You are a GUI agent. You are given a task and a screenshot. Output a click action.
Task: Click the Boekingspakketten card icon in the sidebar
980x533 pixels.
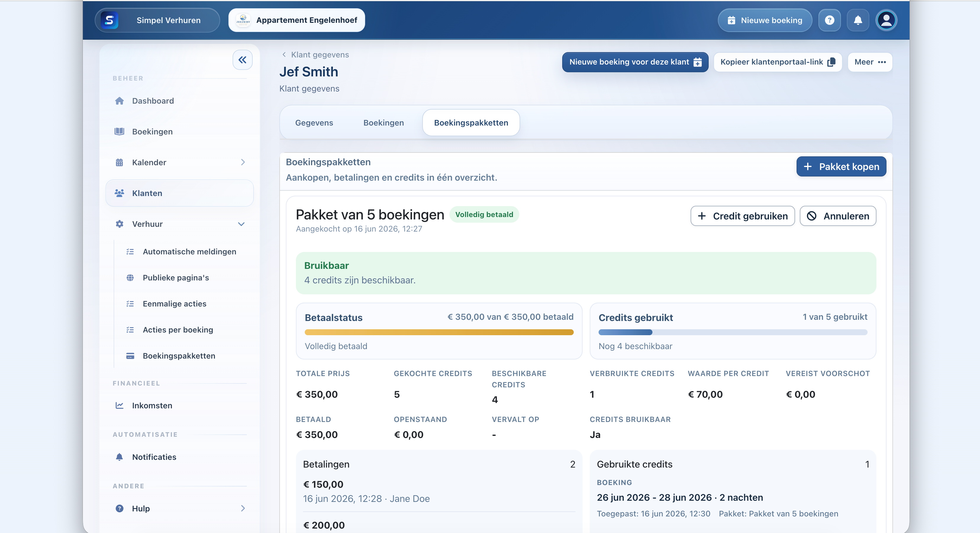130,356
